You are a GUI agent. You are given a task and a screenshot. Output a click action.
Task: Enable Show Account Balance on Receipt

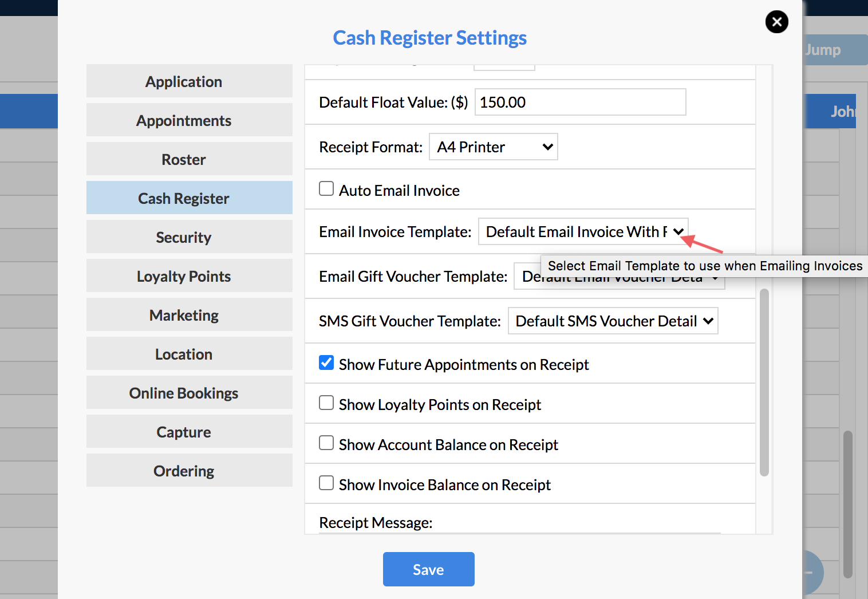click(326, 443)
